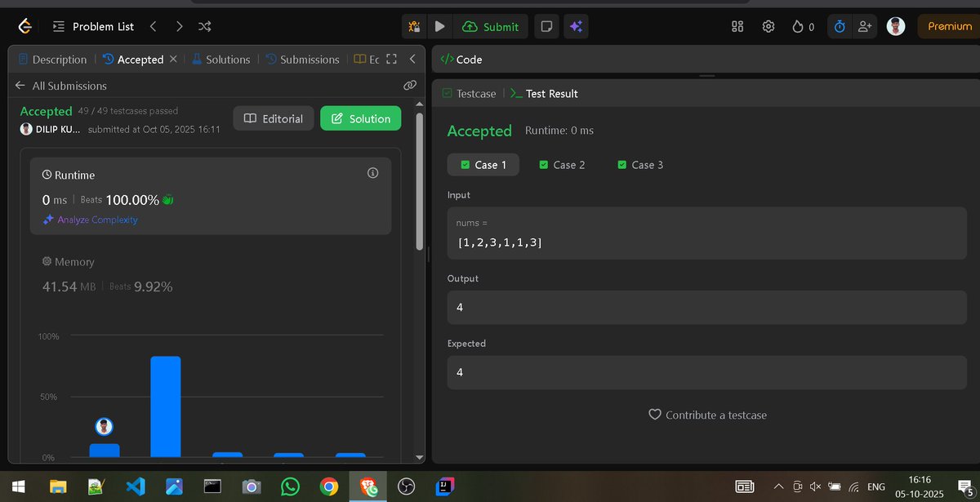Open the profile avatar menu
Image resolution: width=980 pixels, height=502 pixels.
896,26
